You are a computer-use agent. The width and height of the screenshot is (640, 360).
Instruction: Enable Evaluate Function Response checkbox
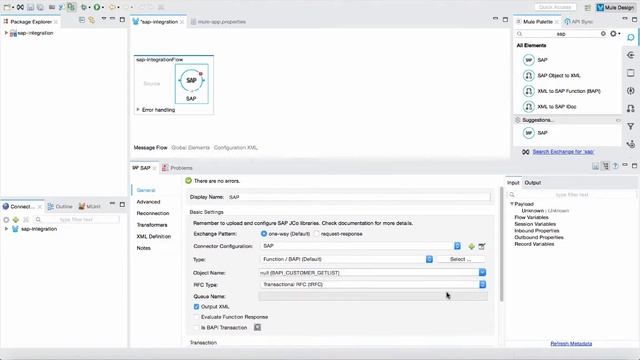[196, 317]
